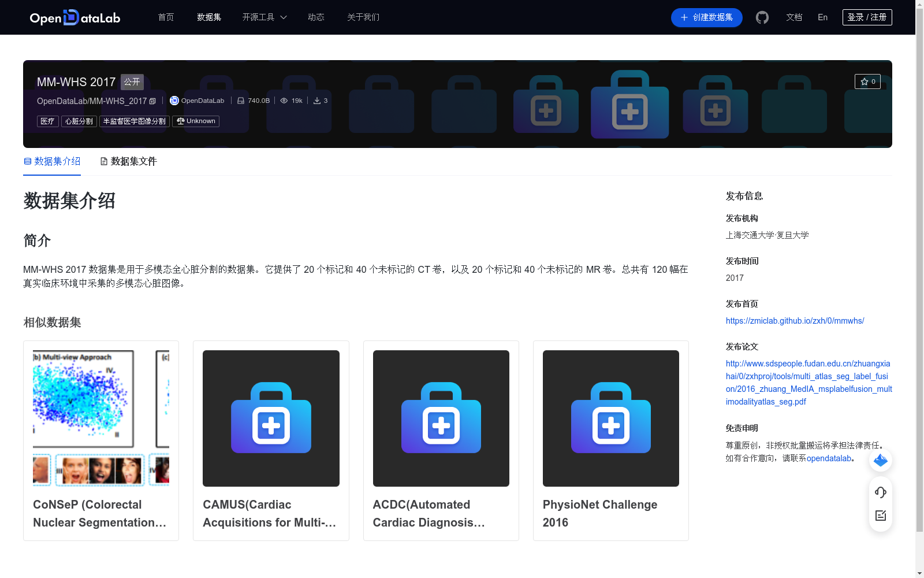Click the opendatalab contact link

pyautogui.click(x=829, y=458)
